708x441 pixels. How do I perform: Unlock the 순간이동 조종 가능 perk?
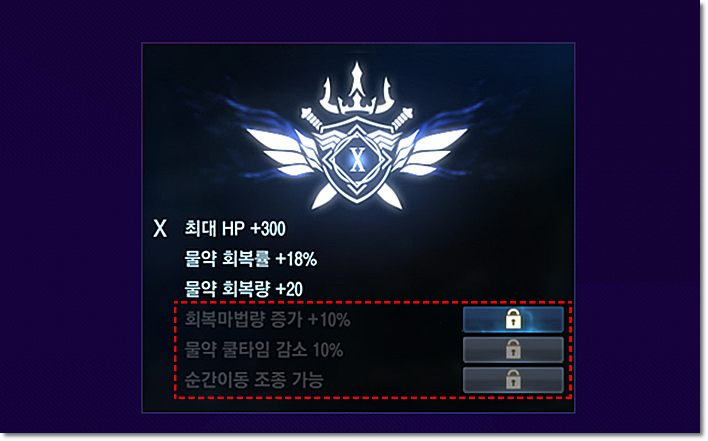pyautogui.click(x=513, y=380)
